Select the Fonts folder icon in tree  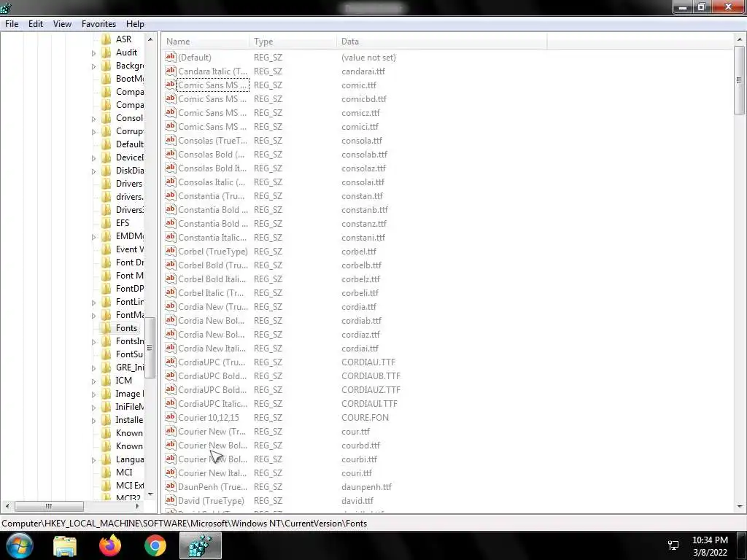[106, 327]
